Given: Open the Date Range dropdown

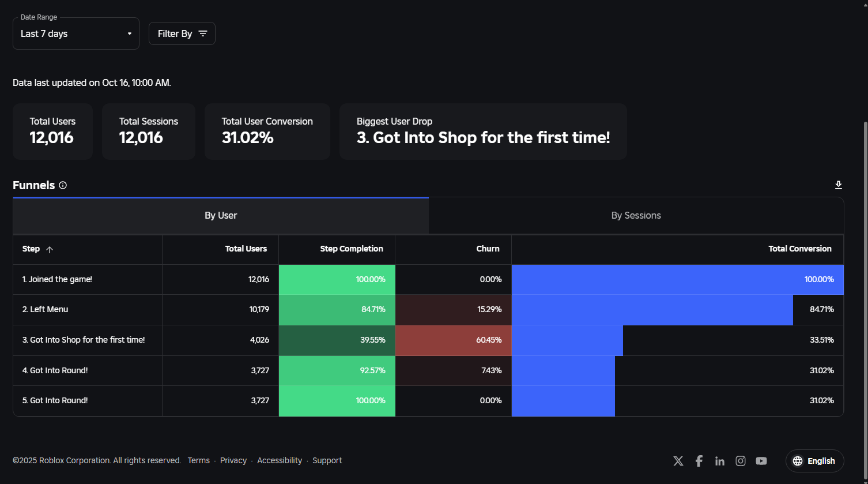Looking at the screenshot, I should pyautogui.click(x=76, y=33).
